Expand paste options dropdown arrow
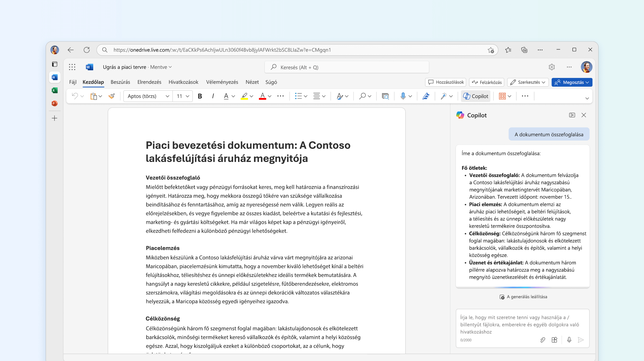 [x=100, y=96]
